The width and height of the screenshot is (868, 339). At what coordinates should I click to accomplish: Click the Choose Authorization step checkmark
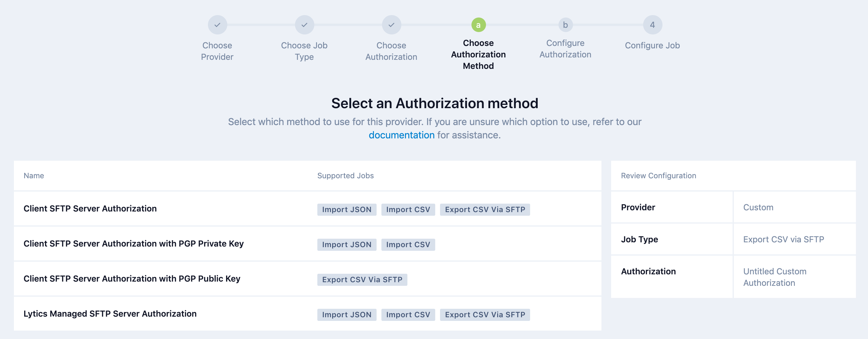tap(391, 24)
